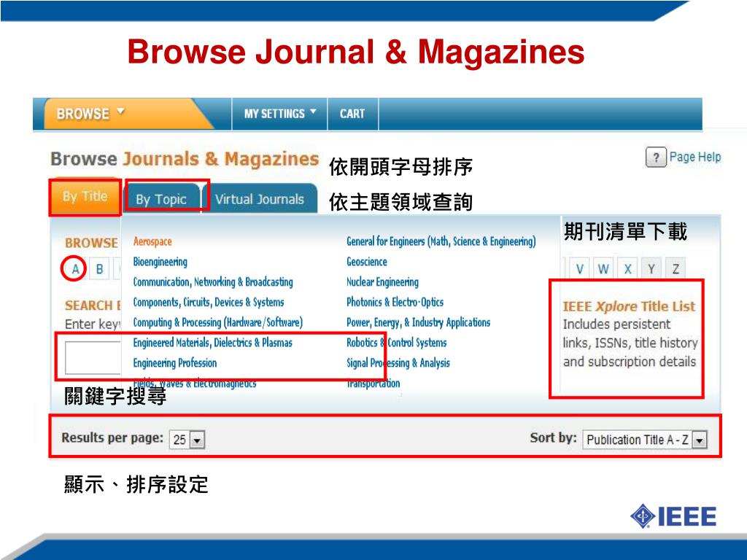The height and width of the screenshot is (560, 747).
Task: Switch to the By Topic tab
Action: (x=161, y=199)
